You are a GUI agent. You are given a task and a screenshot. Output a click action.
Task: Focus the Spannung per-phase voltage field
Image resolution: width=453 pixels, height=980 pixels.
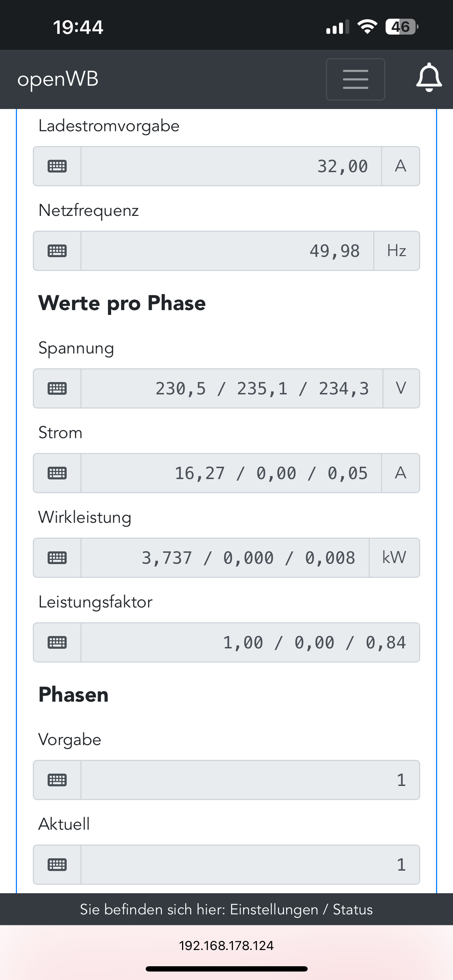[x=232, y=388]
